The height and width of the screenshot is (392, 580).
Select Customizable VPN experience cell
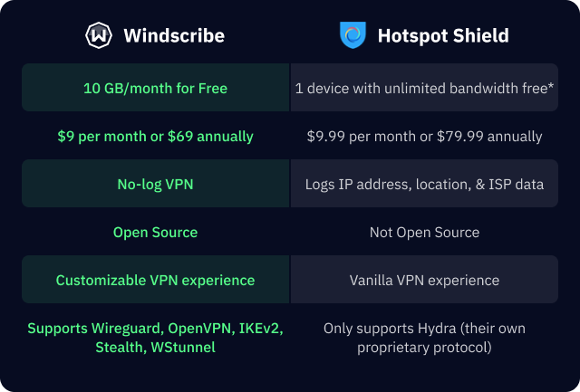click(156, 280)
